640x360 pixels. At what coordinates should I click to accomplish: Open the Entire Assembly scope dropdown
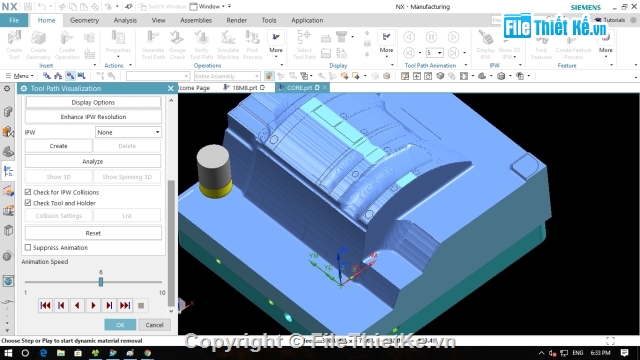pyautogui.click(x=227, y=76)
